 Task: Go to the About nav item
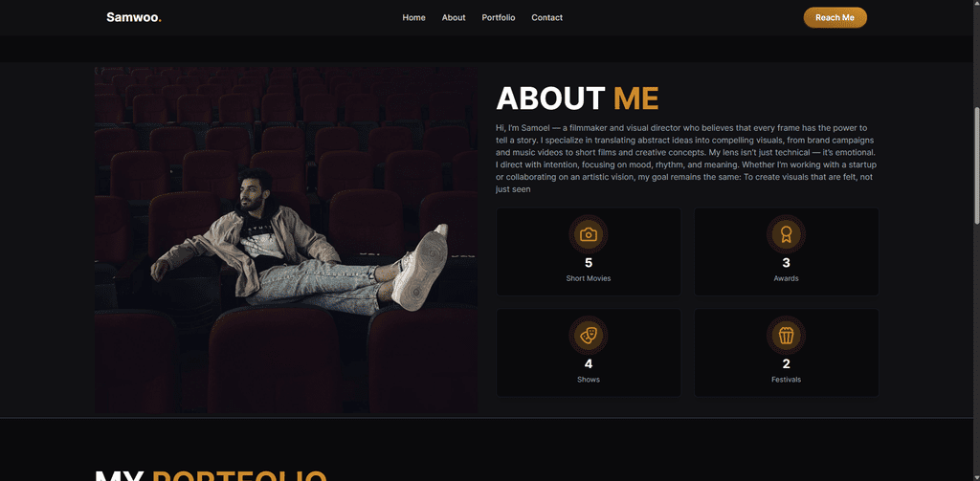(453, 17)
